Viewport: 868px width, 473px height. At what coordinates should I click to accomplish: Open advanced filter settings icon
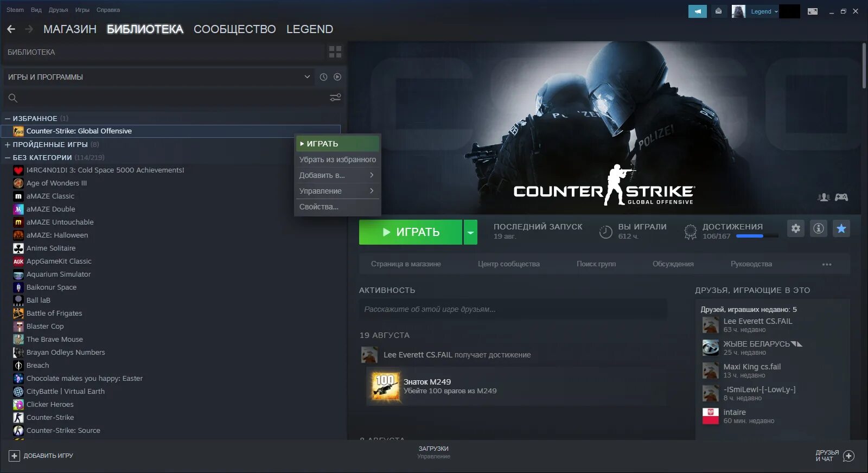[x=335, y=98]
